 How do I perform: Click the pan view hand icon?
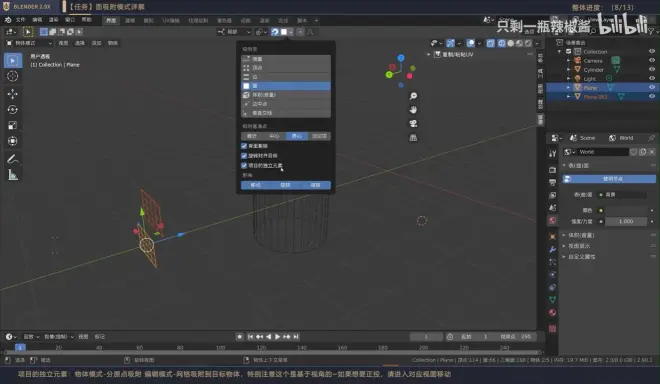(413, 110)
